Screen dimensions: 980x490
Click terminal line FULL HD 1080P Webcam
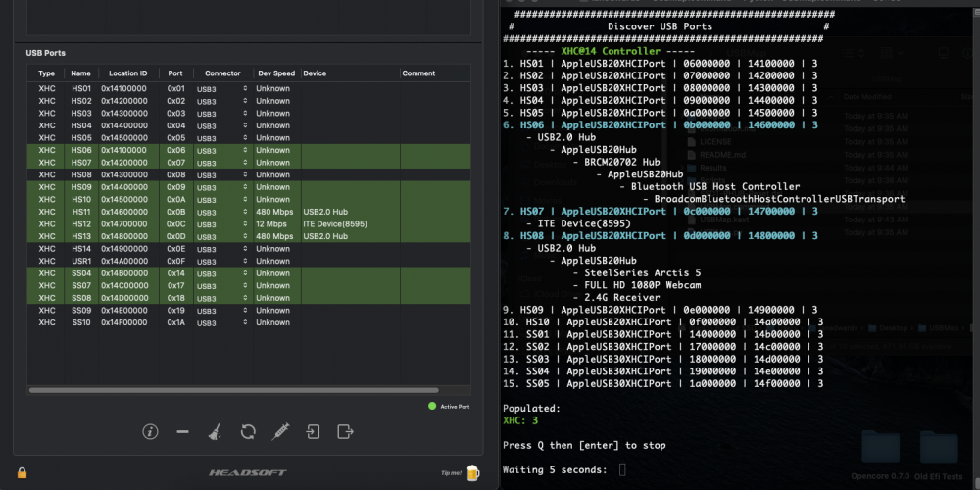(x=643, y=285)
